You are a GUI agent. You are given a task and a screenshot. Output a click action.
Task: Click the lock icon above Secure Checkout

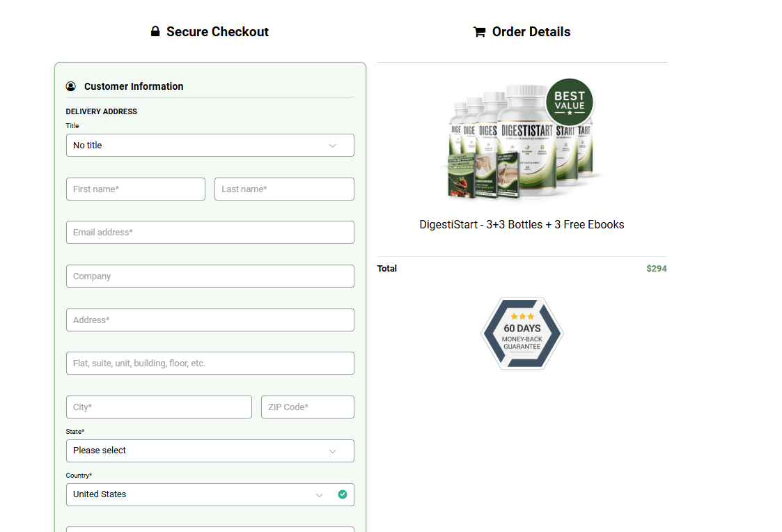[155, 31]
